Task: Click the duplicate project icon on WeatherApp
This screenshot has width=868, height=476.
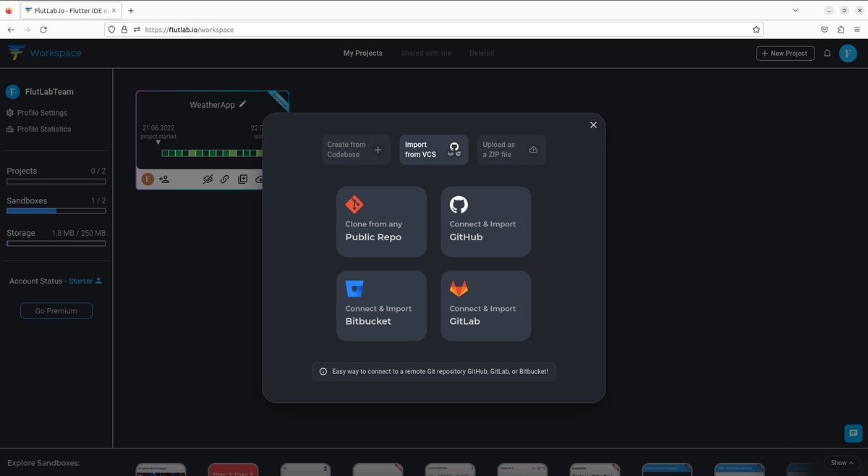Action: [x=242, y=179]
